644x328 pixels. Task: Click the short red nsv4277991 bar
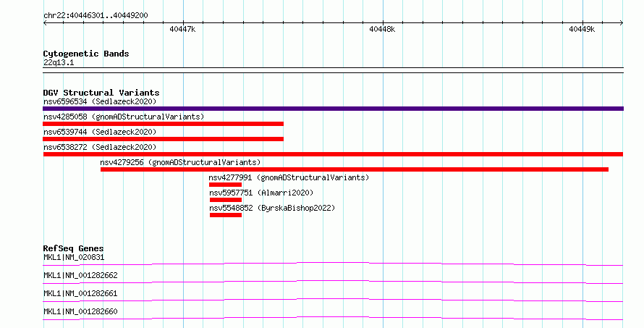pyautogui.click(x=226, y=185)
